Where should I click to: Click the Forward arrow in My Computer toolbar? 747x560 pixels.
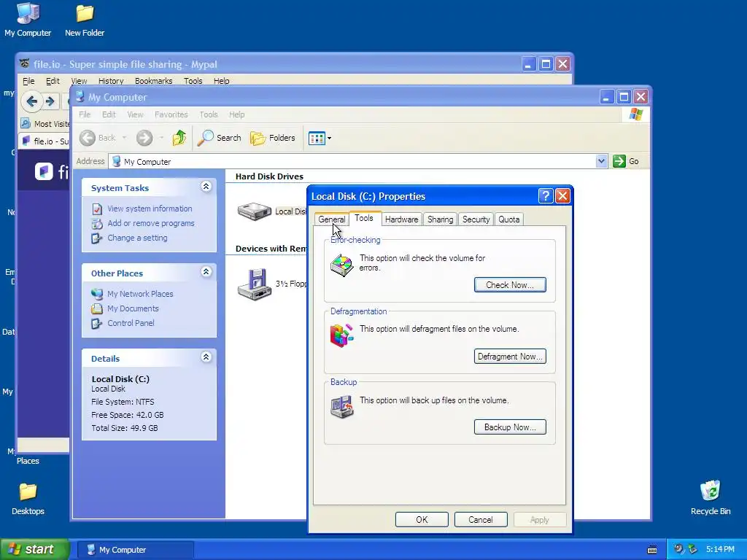(144, 138)
